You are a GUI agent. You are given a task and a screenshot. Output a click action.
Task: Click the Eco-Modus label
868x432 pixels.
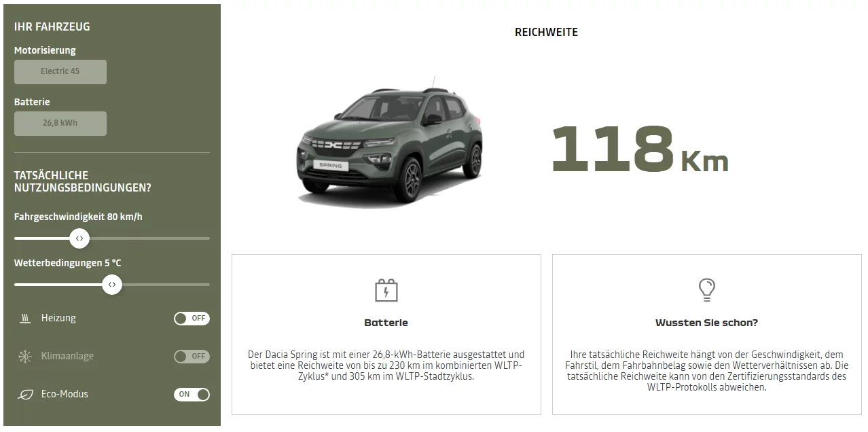65,394
